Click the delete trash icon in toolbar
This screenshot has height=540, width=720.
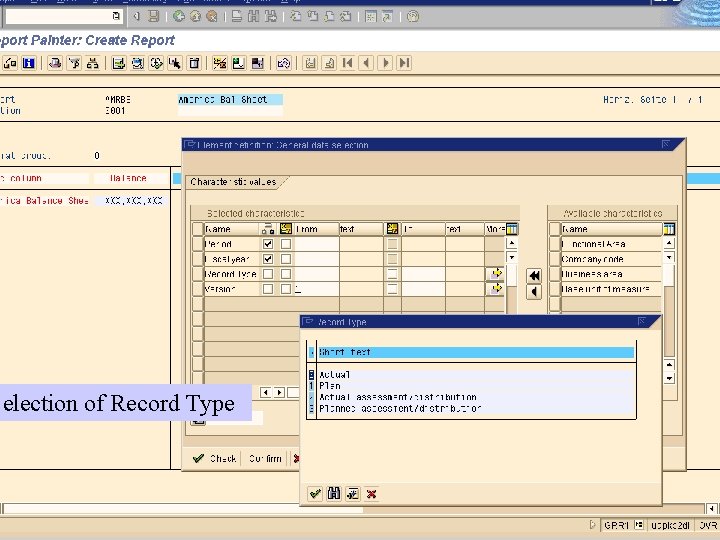coord(195,63)
